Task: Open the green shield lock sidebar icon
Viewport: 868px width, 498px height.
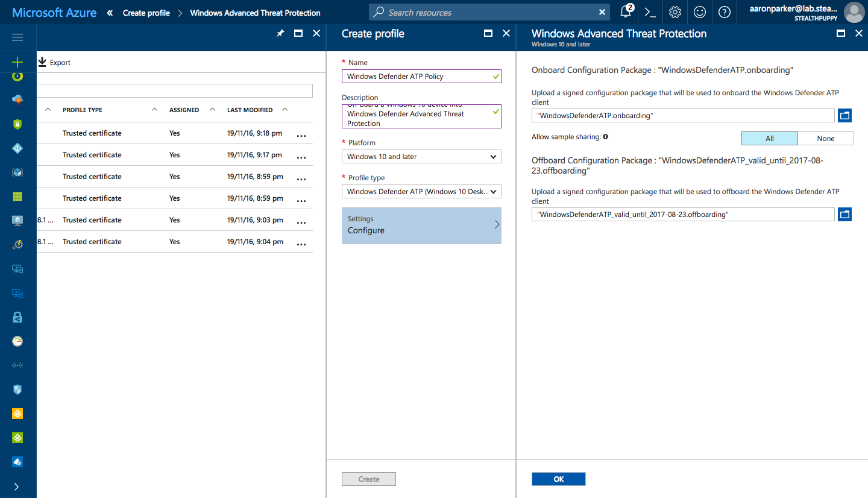Action: (x=17, y=124)
